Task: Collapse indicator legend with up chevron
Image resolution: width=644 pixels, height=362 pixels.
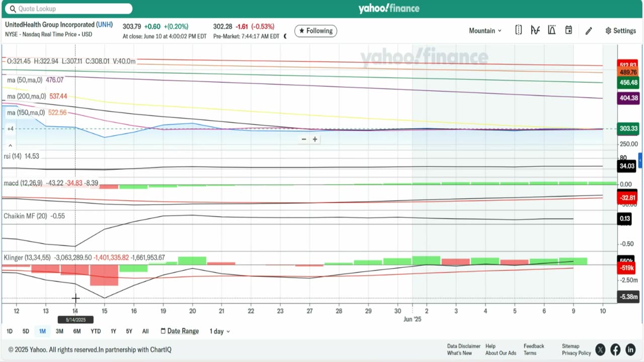Action: tap(10, 145)
